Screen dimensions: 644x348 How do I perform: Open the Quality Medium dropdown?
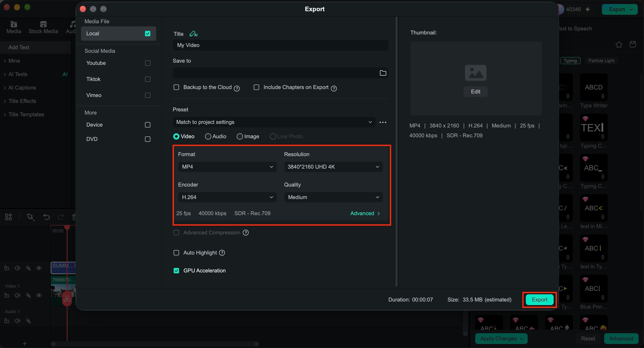333,197
